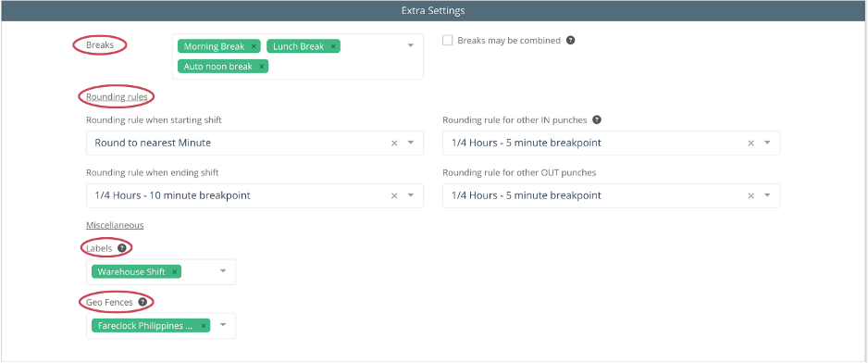Open starting shift rounding rule dropdown
This screenshot has width=868, height=363.
point(411,143)
